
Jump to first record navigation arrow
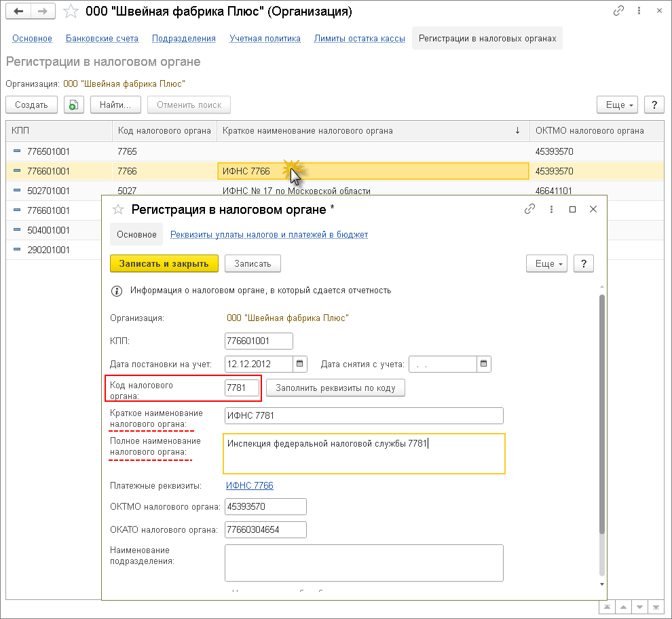click(607, 607)
